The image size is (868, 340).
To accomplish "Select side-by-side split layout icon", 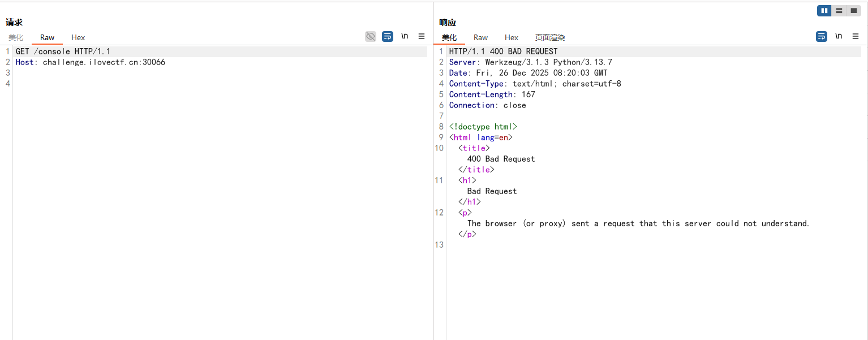I will (824, 11).
